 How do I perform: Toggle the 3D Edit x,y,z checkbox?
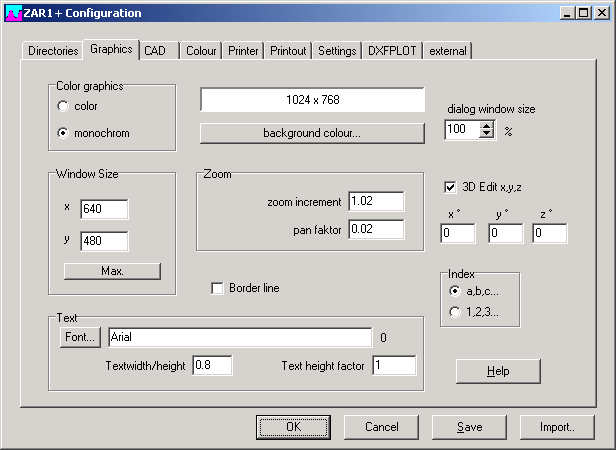(x=450, y=185)
